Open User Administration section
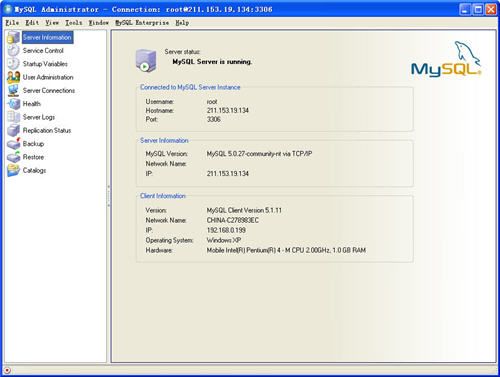 (x=48, y=77)
